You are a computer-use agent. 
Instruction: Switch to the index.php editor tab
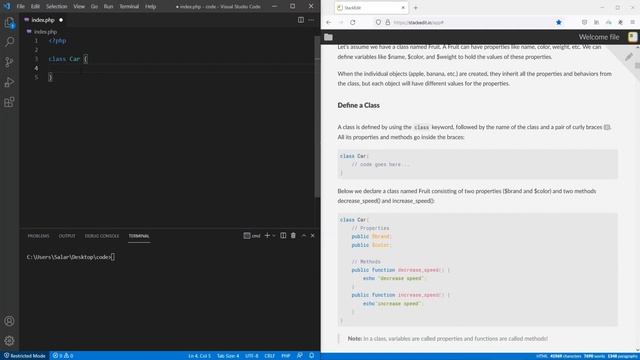43,20
